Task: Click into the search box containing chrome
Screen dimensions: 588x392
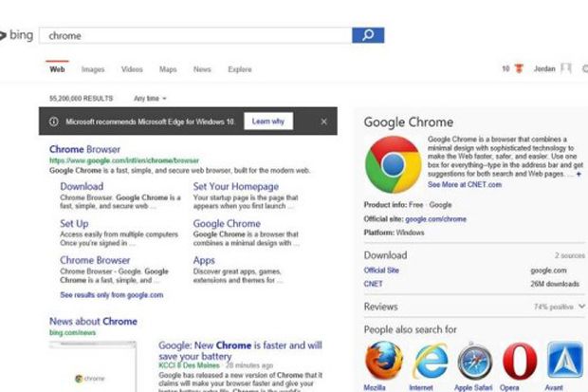Action: click(x=195, y=35)
